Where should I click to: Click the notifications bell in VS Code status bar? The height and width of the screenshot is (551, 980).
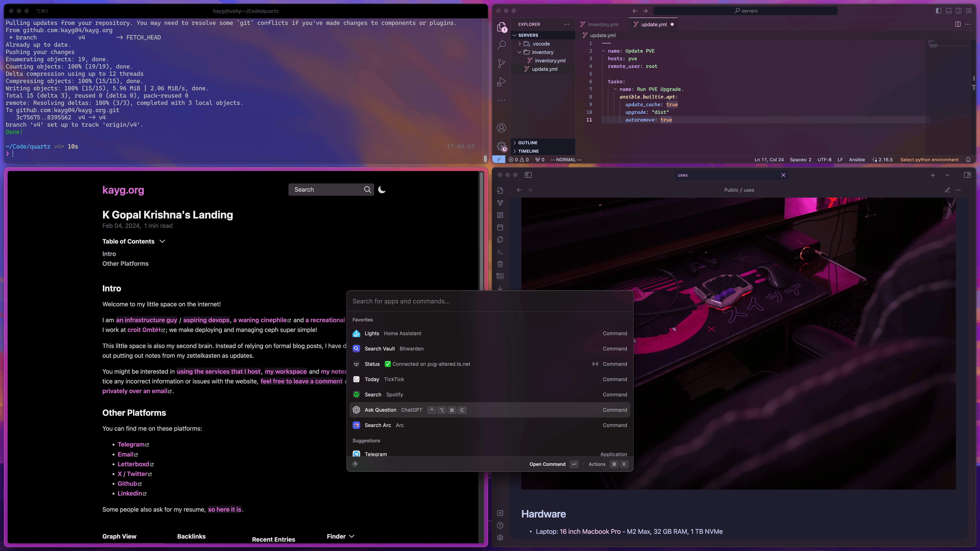click(969, 159)
